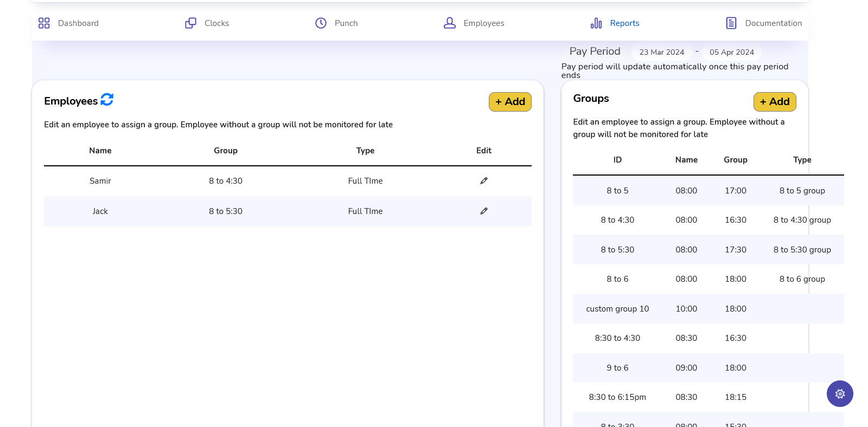The height and width of the screenshot is (427, 868).
Task: Edit employee Jack with pencil icon
Action: (483, 211)
